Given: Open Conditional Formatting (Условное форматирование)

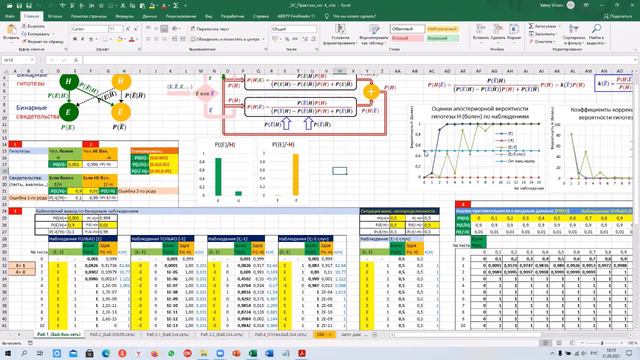Looking at the screenshot, I should pos(340,34).
